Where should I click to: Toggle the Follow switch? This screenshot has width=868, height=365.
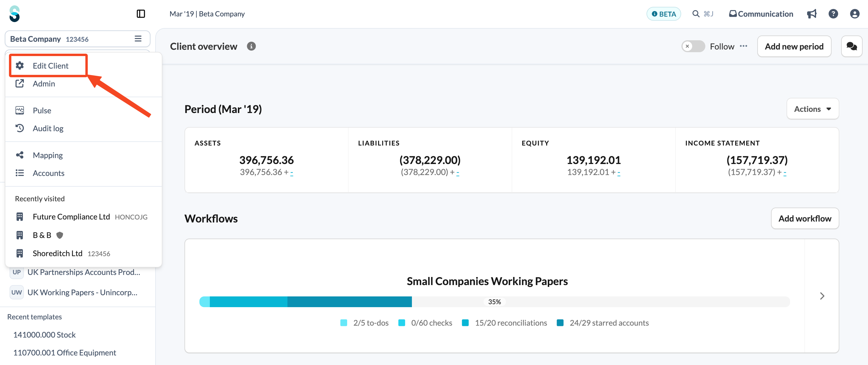coord(693,46)
